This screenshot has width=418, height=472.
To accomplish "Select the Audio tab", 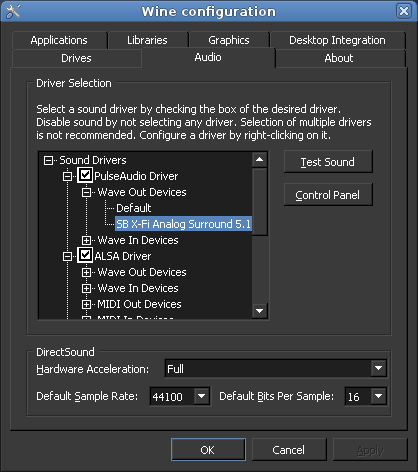I will (208, 57).
